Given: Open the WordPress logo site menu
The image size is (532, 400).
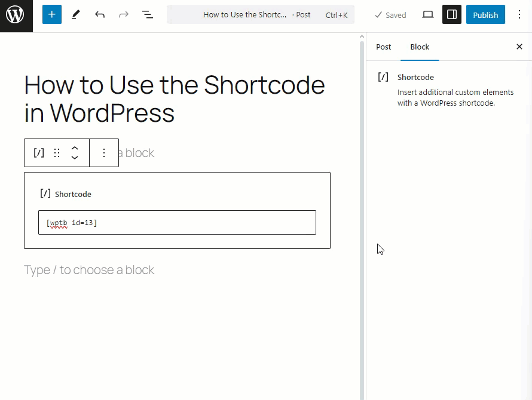Looking at the screenshot, I should (16, 16).
